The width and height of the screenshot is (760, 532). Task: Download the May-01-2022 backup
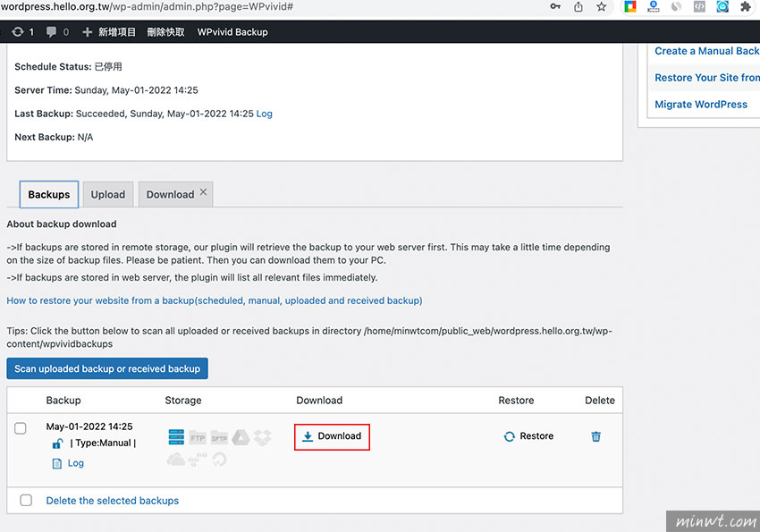pos(332,436)
